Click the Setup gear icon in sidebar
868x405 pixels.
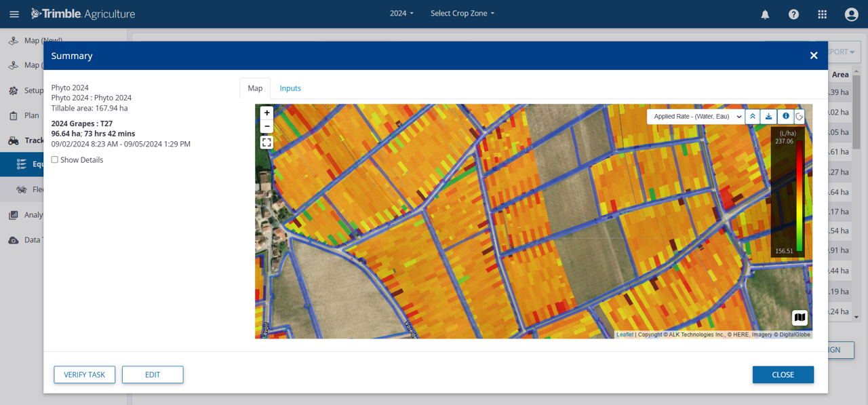[14, 90]
